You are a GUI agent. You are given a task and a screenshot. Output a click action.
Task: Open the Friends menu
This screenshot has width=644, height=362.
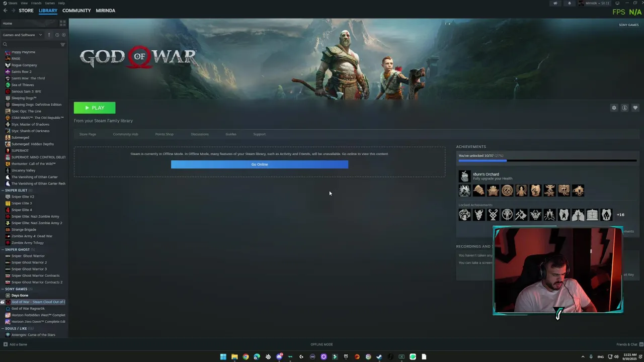point(36,3)
